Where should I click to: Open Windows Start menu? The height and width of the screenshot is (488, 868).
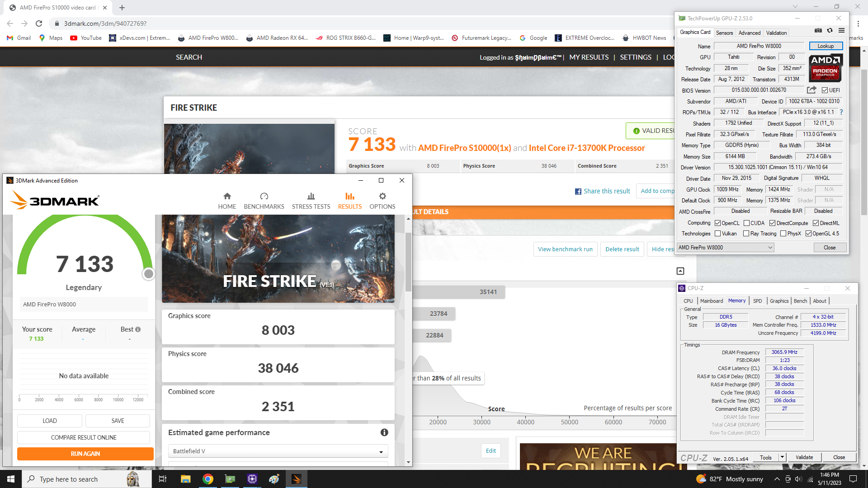11,479
